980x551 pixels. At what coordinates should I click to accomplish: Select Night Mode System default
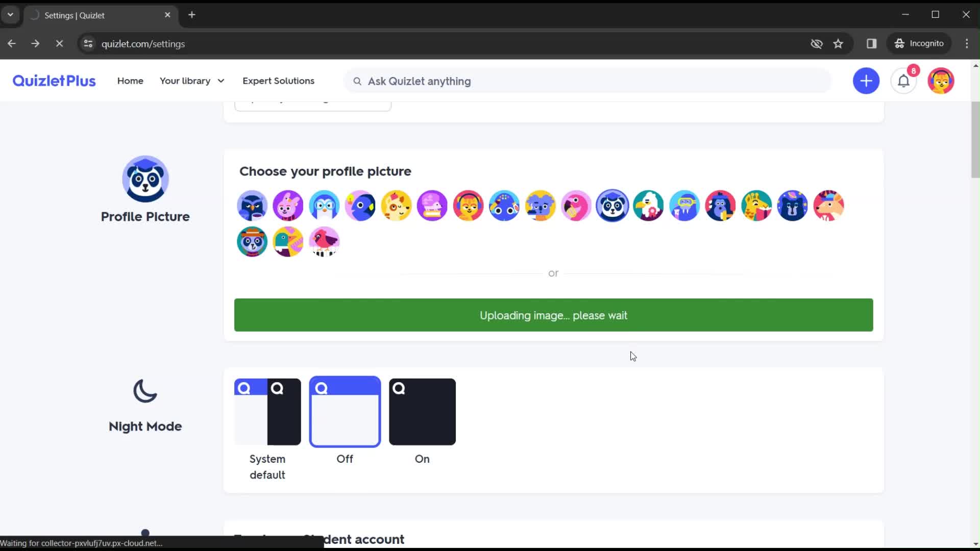(x=267, y=411)
